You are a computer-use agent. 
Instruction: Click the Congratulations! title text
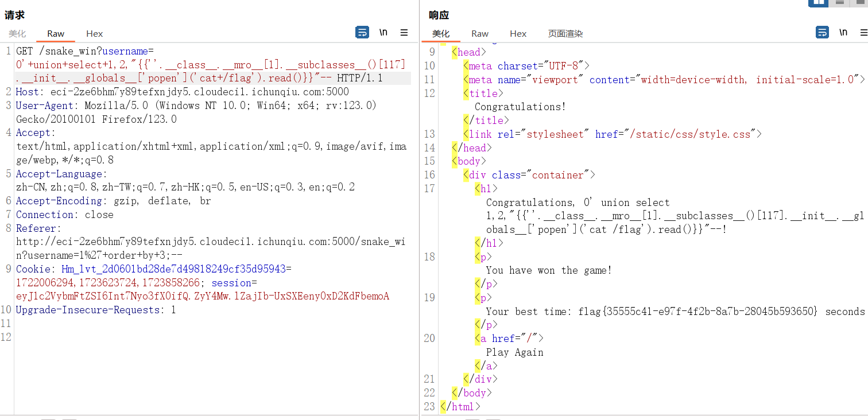[x=520, y=107]
